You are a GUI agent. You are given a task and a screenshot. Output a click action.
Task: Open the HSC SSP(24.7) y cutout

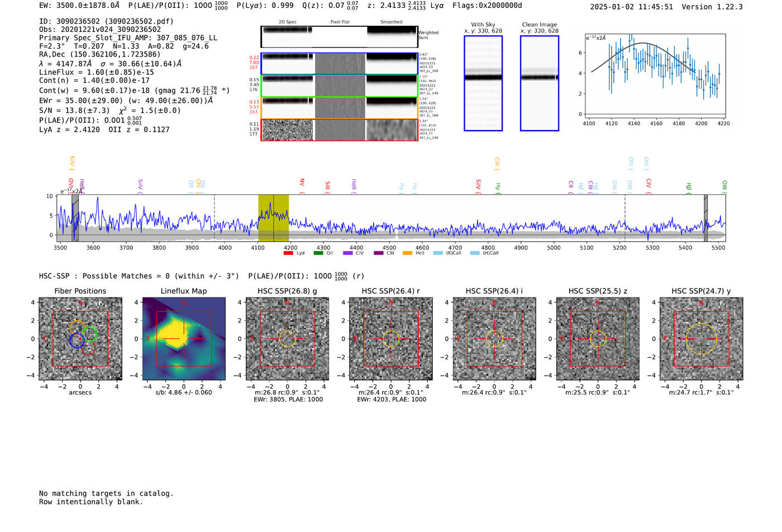pos(702,339)
